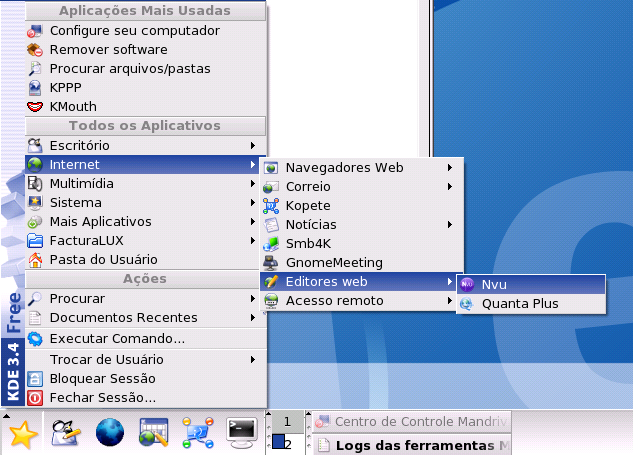633x455 pixels.
Task: Click the Notícias newspaper icon
Action: click(x=271, y=224)
